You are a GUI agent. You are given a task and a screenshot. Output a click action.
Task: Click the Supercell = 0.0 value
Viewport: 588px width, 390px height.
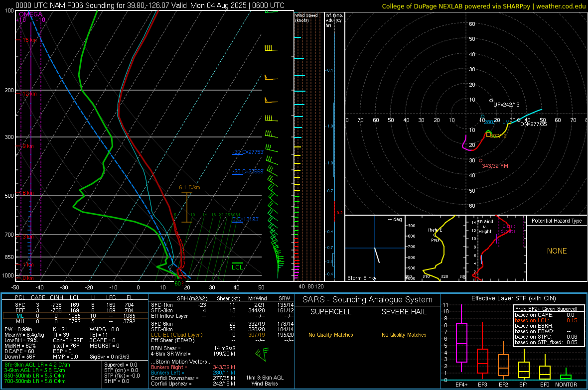click(121, 365)
